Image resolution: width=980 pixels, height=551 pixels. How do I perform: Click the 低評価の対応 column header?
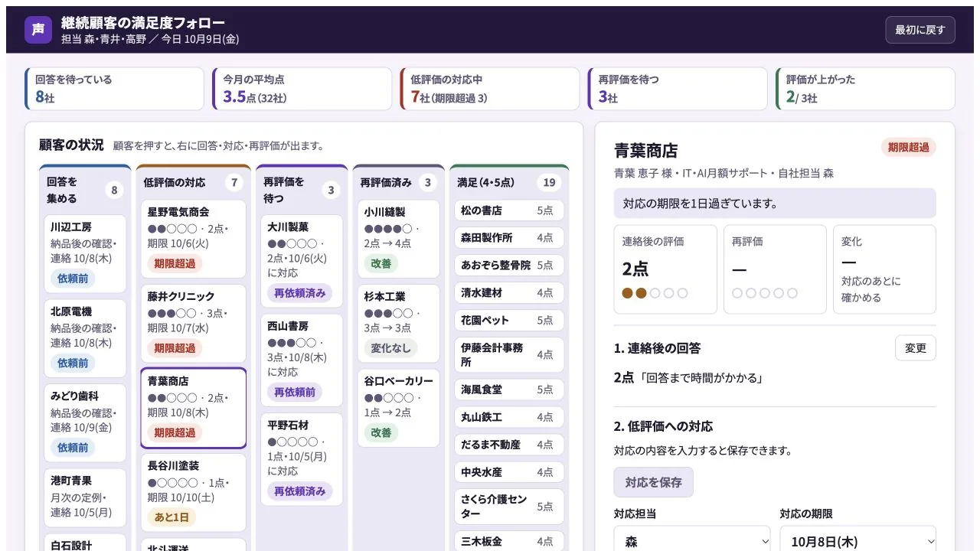(194, 182)
